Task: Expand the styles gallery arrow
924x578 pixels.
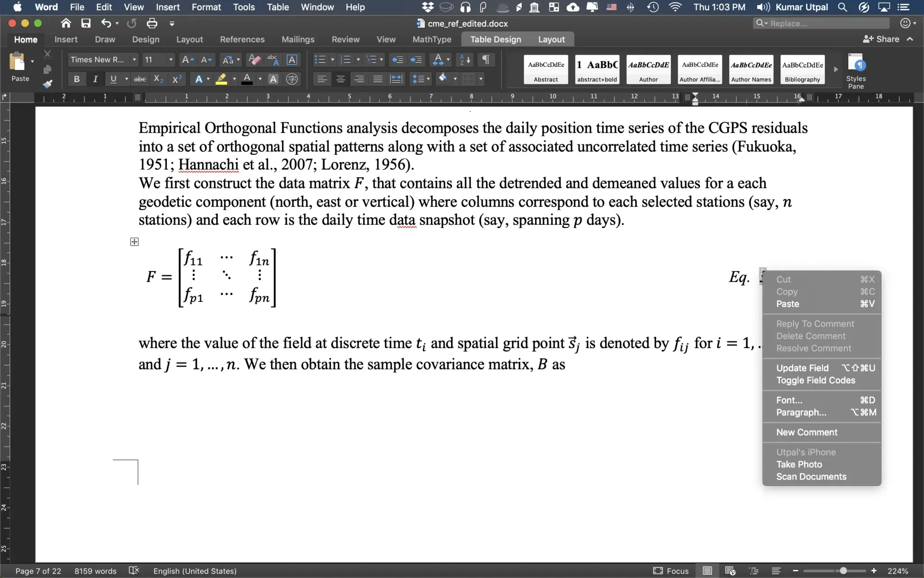Action: point(836,70)
